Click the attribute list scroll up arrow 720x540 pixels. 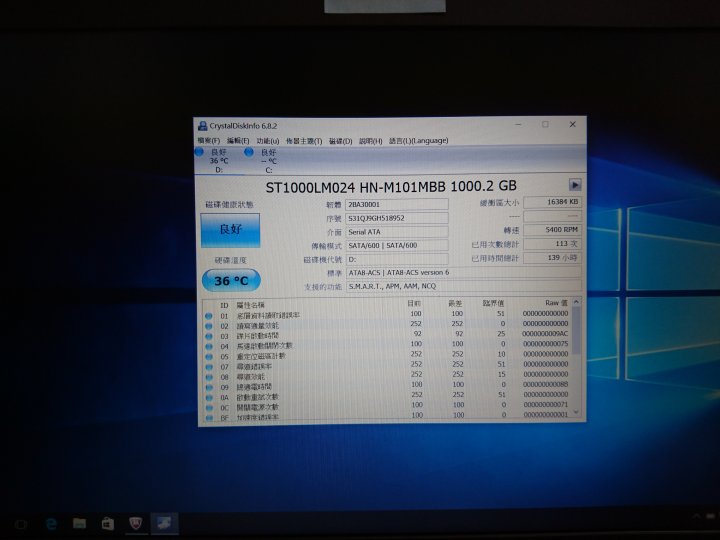pyautogui.click(x=576, y=302)
